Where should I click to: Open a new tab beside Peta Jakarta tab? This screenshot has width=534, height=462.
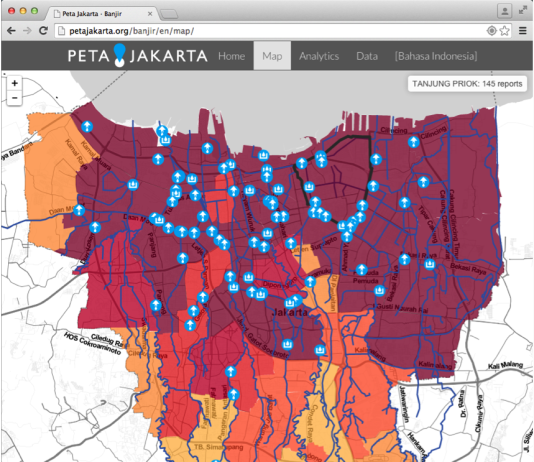(169, 14)
